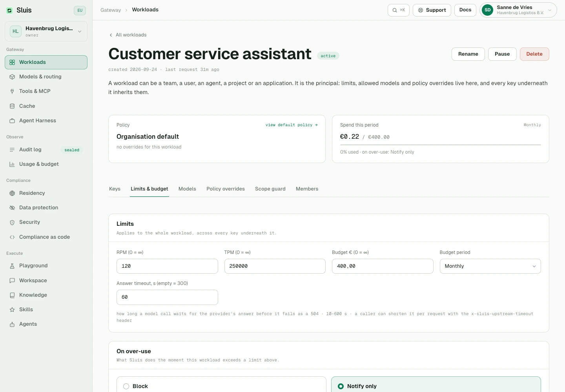Go back to All workloads
Viewport: 565px width, 392px height.
pyautogui.click(x=128, y=35)
